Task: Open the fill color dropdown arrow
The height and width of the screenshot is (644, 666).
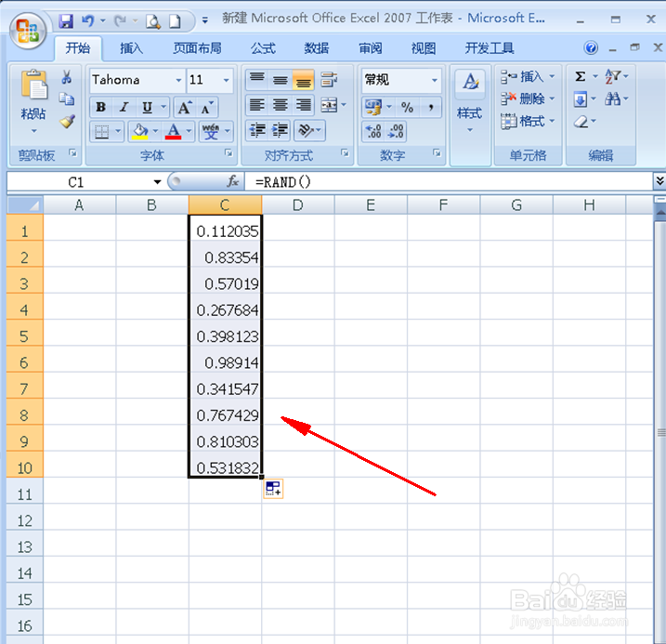Action: pos(155,131)
